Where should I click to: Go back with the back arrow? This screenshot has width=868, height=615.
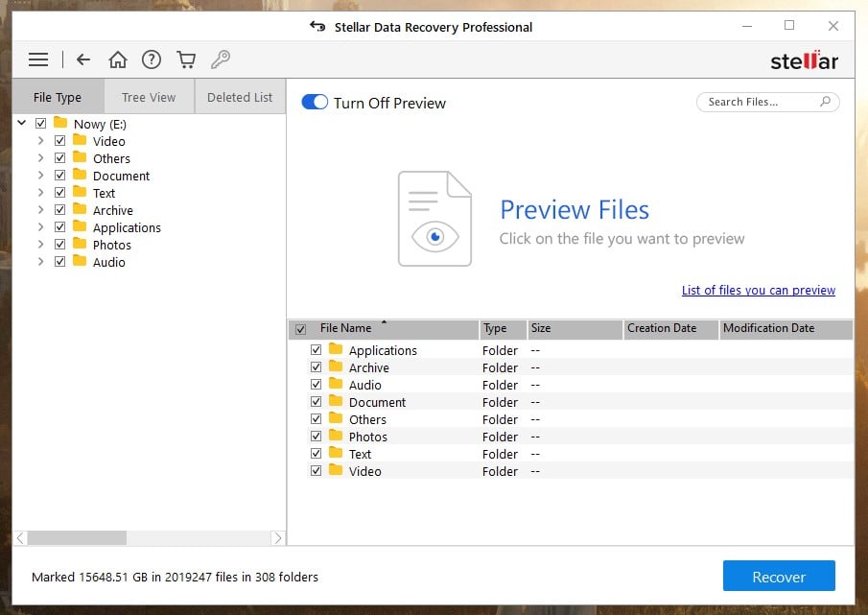tap(83, 59)
